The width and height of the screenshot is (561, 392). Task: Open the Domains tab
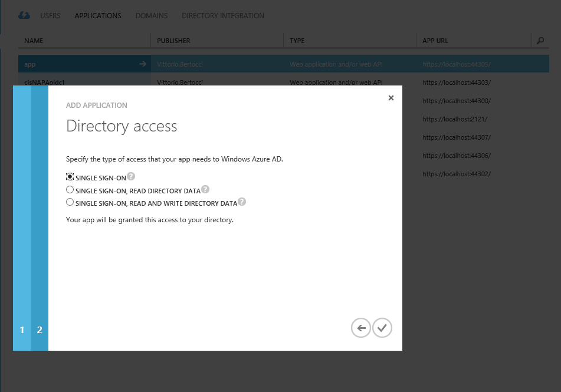152,16
